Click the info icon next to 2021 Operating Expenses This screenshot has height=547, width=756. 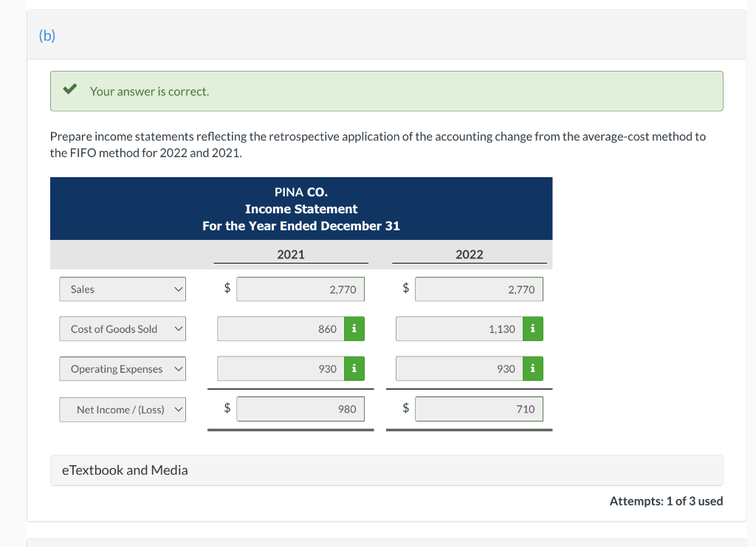[x=353, y=368]
